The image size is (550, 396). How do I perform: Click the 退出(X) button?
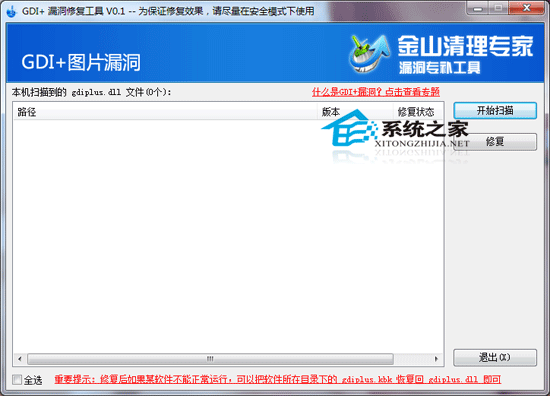pos(495,358)
